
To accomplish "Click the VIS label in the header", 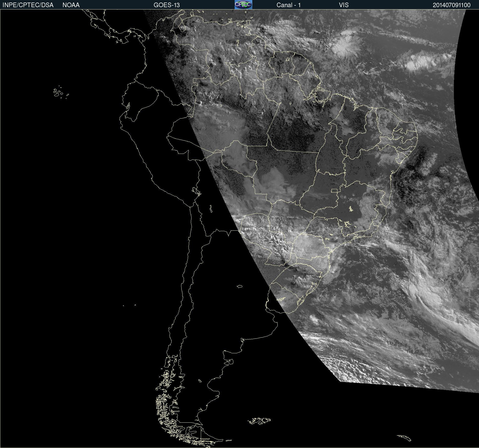I will 344,5.
